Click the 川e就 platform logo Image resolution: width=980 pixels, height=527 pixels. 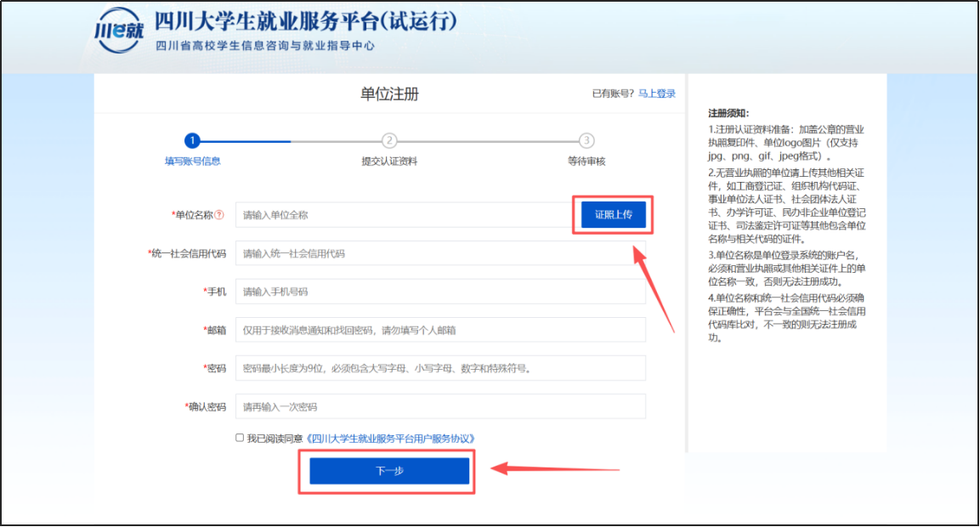(x=118, y=32)
